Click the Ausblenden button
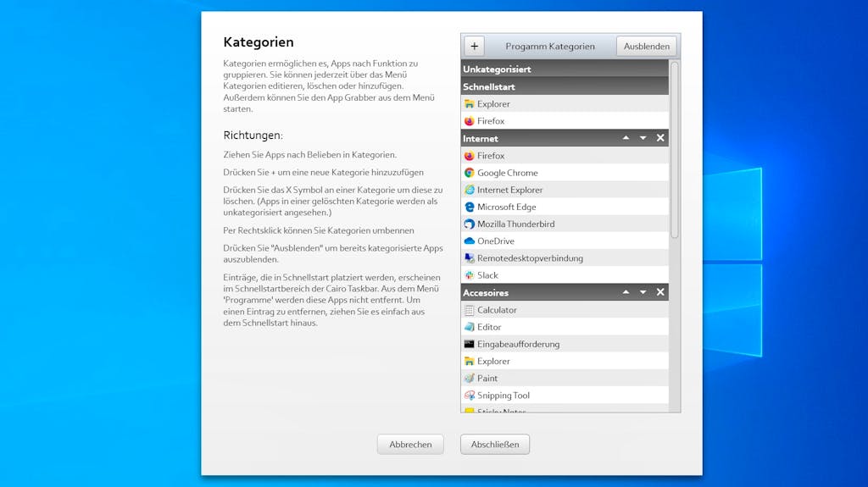The width and height of the screenshot is (868, 487). pos(646,47)
